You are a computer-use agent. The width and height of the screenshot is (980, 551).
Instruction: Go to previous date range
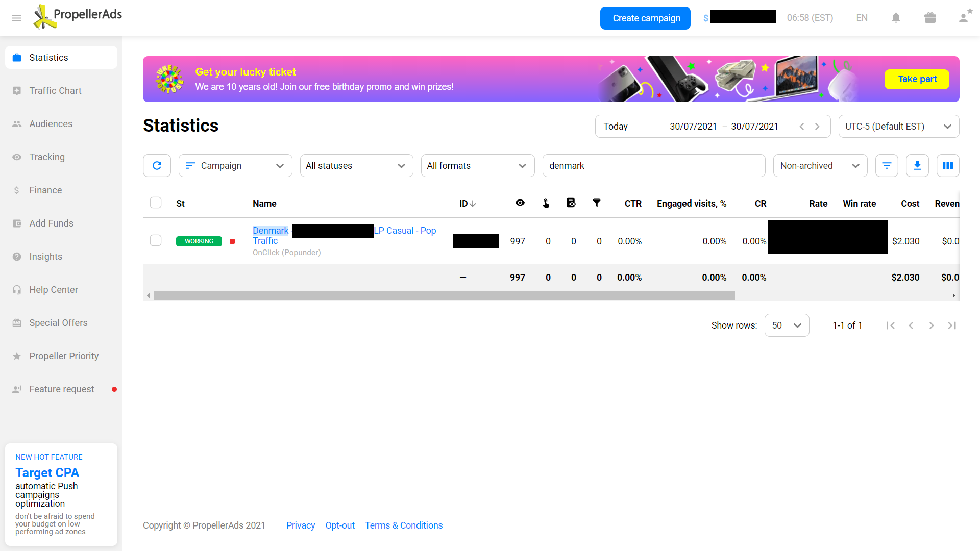(802, 127)
